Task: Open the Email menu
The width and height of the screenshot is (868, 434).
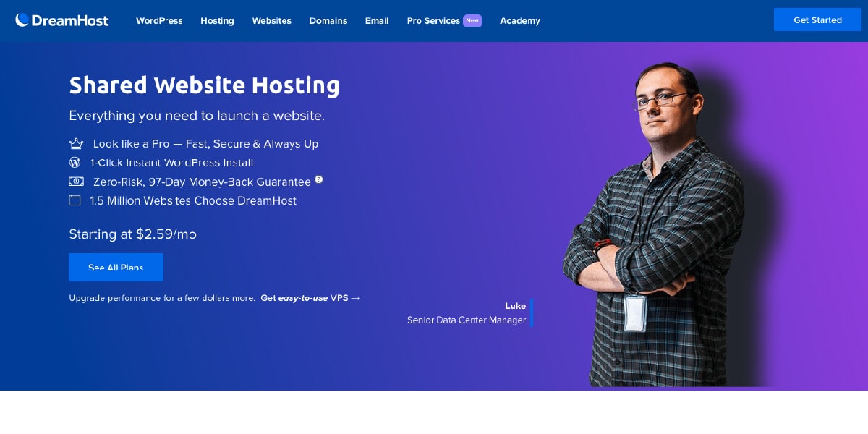Action: [377, 21]
